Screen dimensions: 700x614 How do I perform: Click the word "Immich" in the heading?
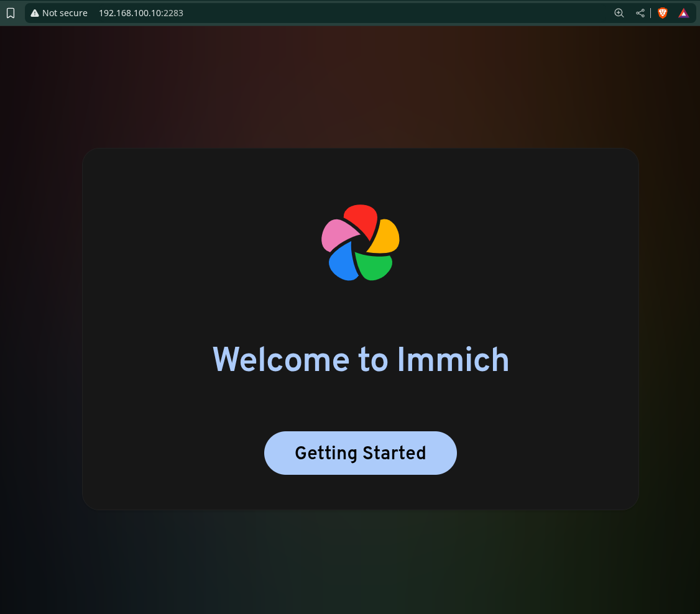coord(453,360)
